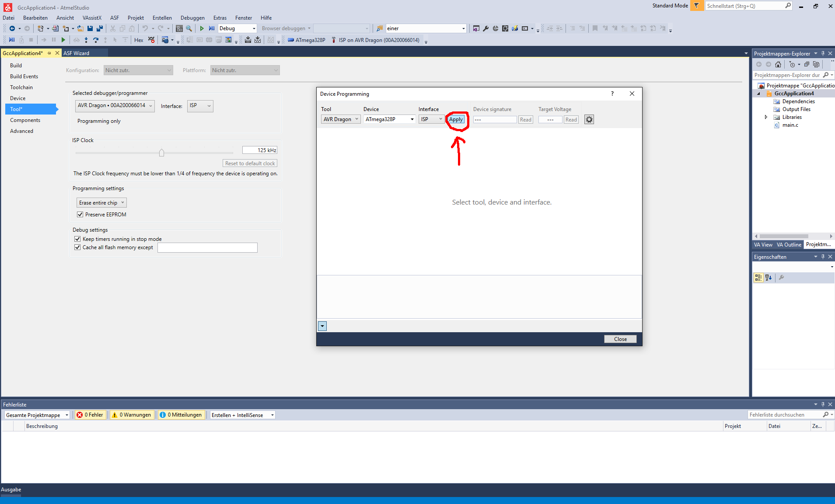
Task: Click Show All Files icon in Projektmappen-Explorer
Action: 816,64
